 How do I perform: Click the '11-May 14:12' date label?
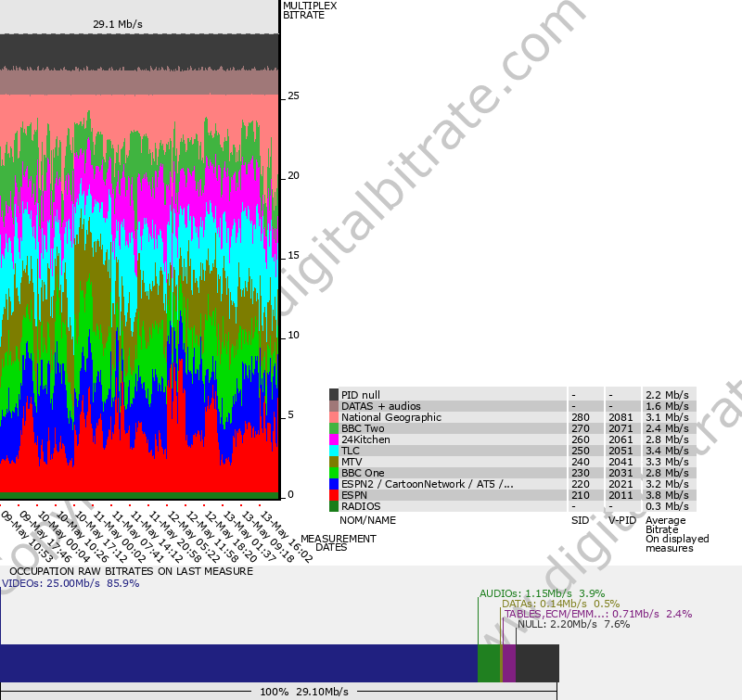tap(156, 536)
